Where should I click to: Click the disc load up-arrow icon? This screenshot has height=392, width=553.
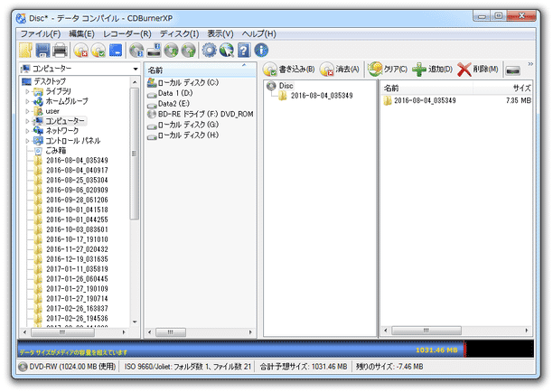[x=188, y=51]
